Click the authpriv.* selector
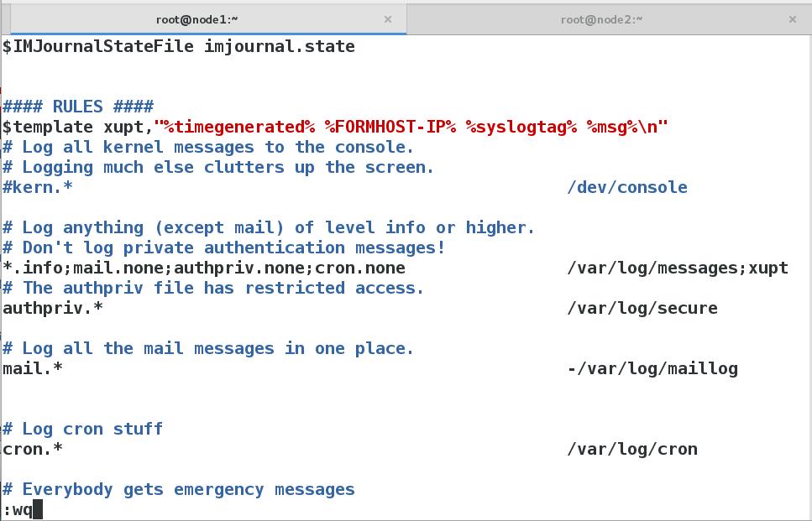 click(53, 309)
